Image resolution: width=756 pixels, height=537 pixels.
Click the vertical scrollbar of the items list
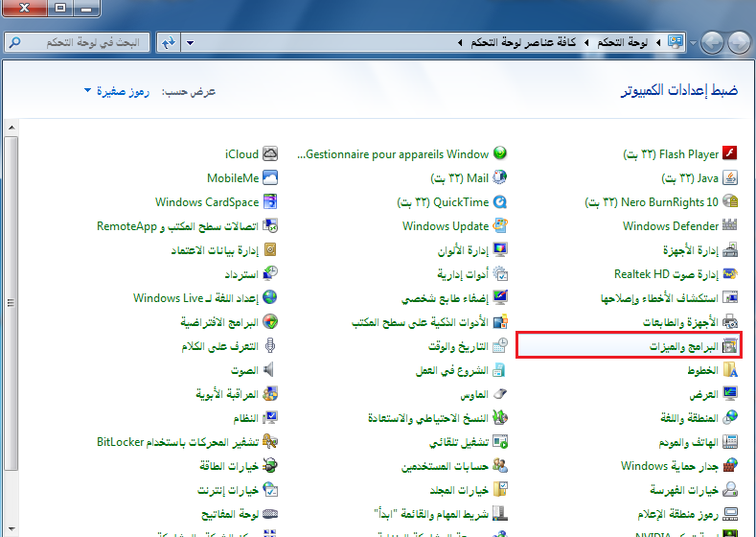point(11,288)
